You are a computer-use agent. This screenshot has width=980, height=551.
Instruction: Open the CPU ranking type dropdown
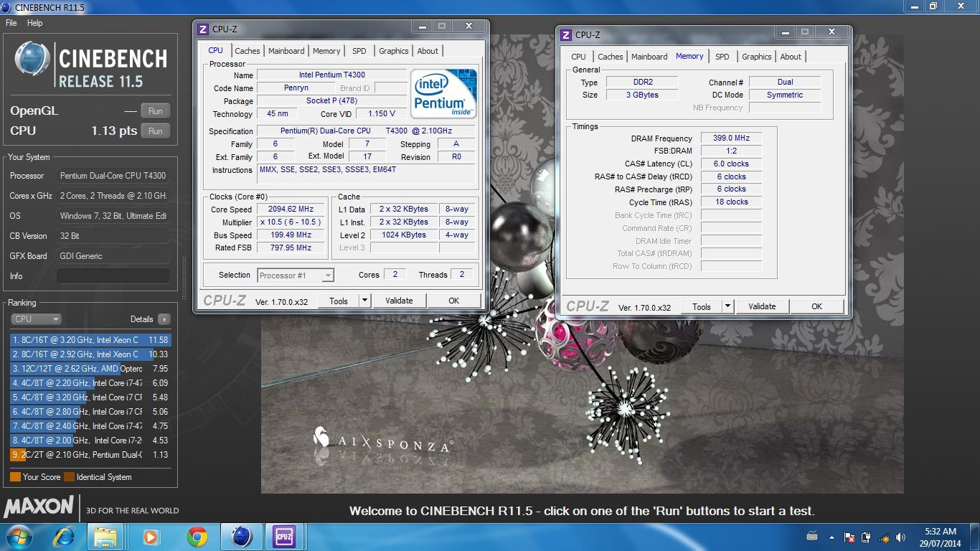coord(36,319)
